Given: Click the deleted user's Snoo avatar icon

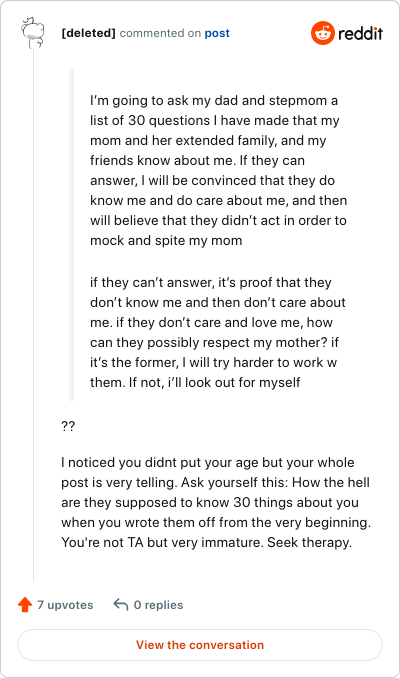Looking at the screenshot, I should coord(33,32).
